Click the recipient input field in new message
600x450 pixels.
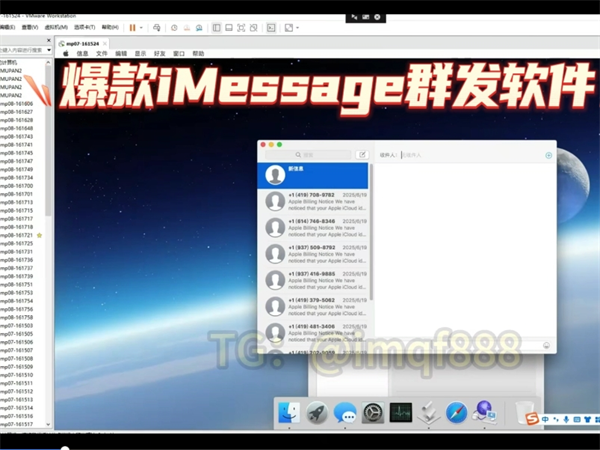470,156
